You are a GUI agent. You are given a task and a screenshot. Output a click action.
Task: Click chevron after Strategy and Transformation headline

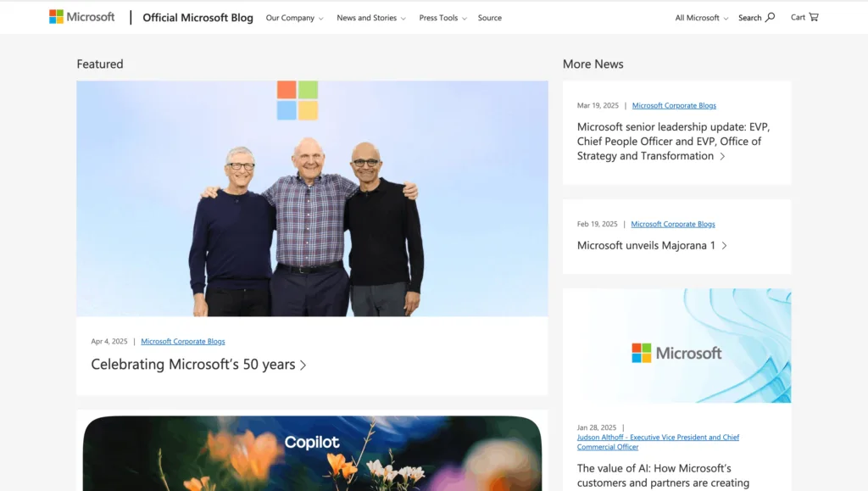(x=722, y=157)
